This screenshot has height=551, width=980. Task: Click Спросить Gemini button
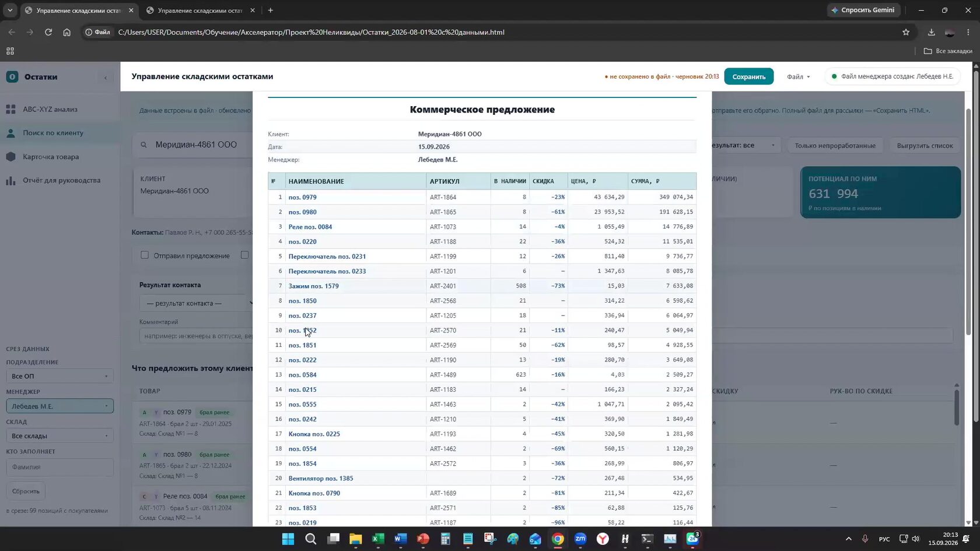click(863, 10)
